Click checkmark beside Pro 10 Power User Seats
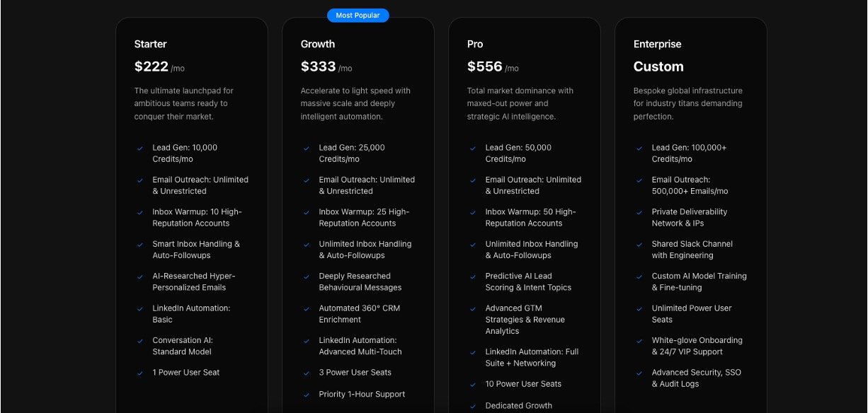 473,385
